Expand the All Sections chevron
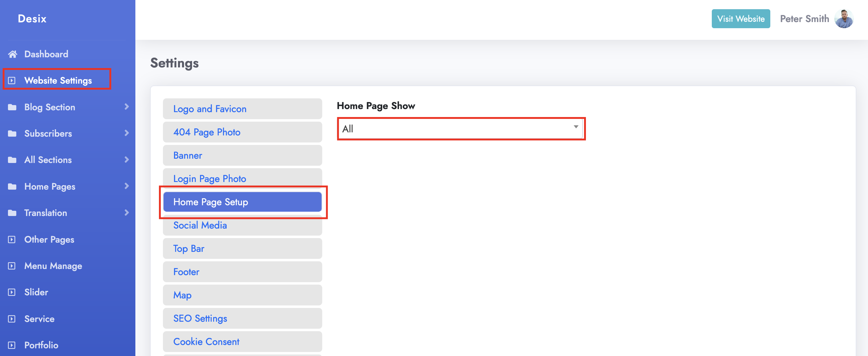Viewport: 868px width, 356px height. [x=127, y=160]
